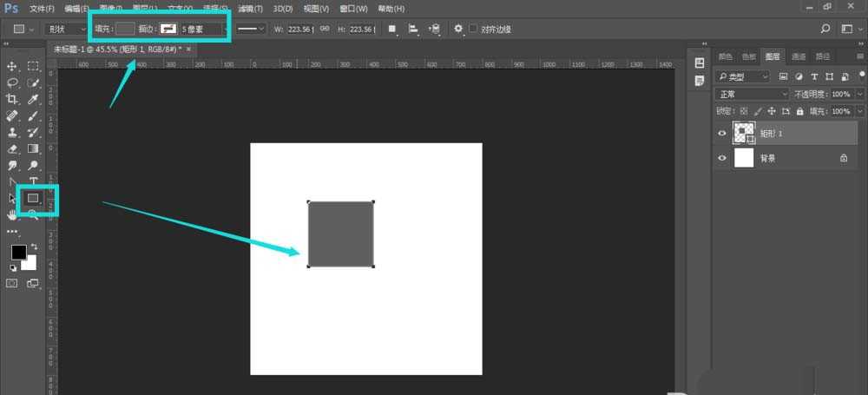Image resolution: width=868 pixels, height=395 pixels.
Task: Toggle visibility of the 背景 layer
Action: 721,159
